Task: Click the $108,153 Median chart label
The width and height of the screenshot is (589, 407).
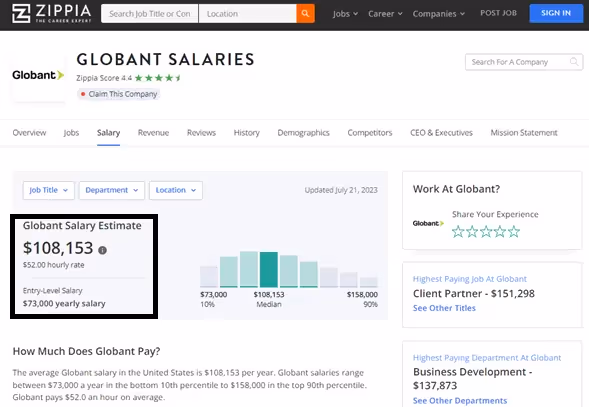Action: click(x=269, y=299)
